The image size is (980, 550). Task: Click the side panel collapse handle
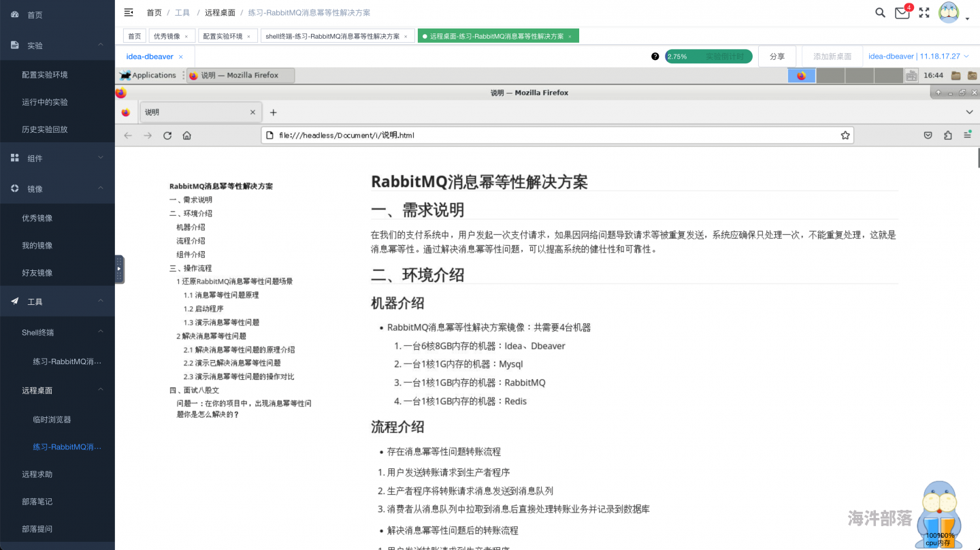(x=120, y=269)
